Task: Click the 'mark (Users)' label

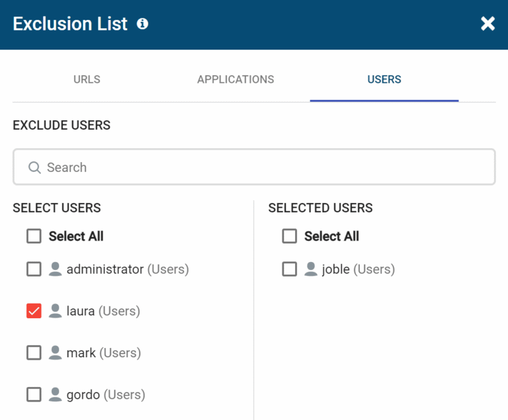Action: click(104, 353)
